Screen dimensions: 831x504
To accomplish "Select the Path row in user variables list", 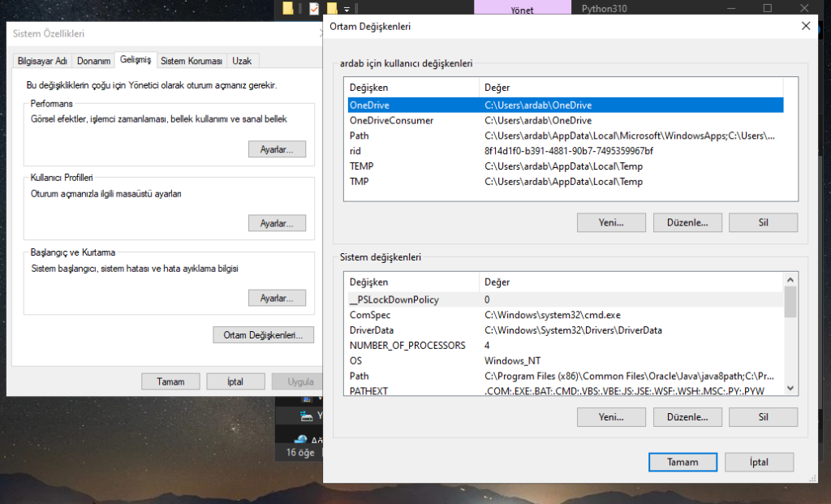I will click(x=360, y=136).
